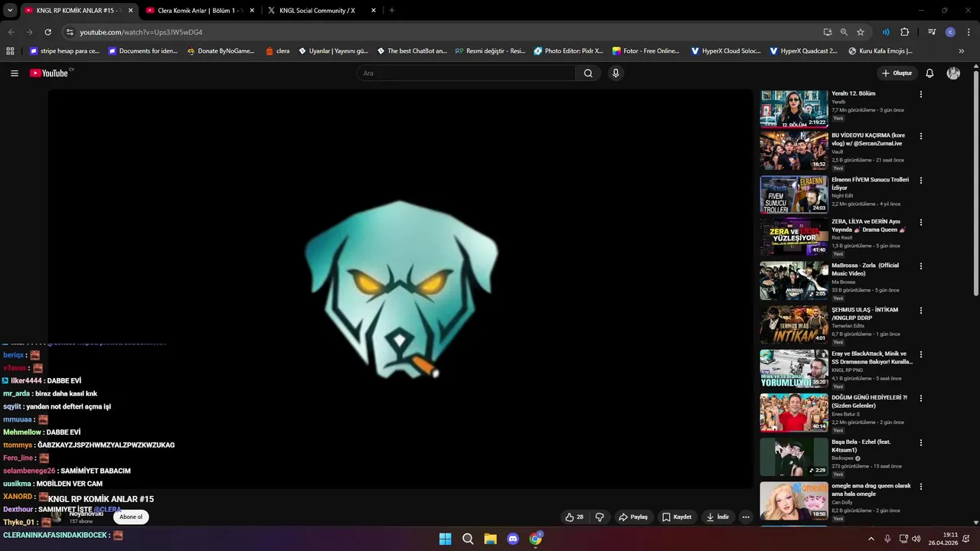Screen dimensions: 980x551
Task: Open Discord from the taskbar
Action: [513, 539]
